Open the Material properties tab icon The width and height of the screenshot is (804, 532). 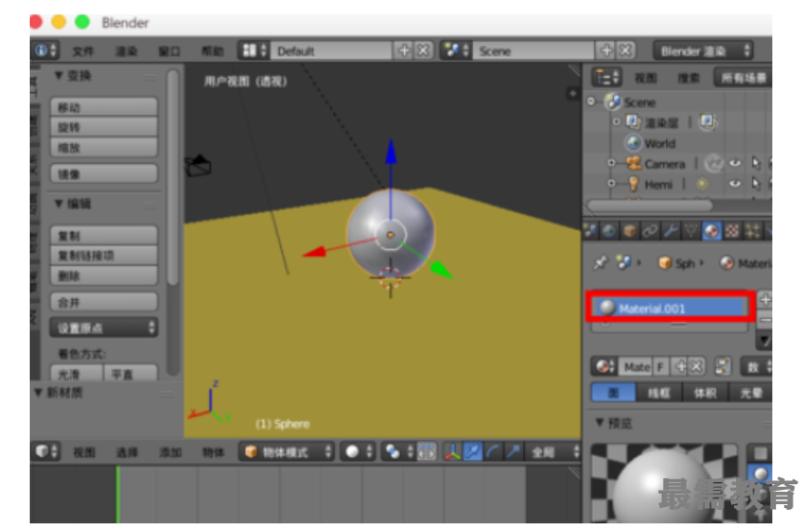712,230
